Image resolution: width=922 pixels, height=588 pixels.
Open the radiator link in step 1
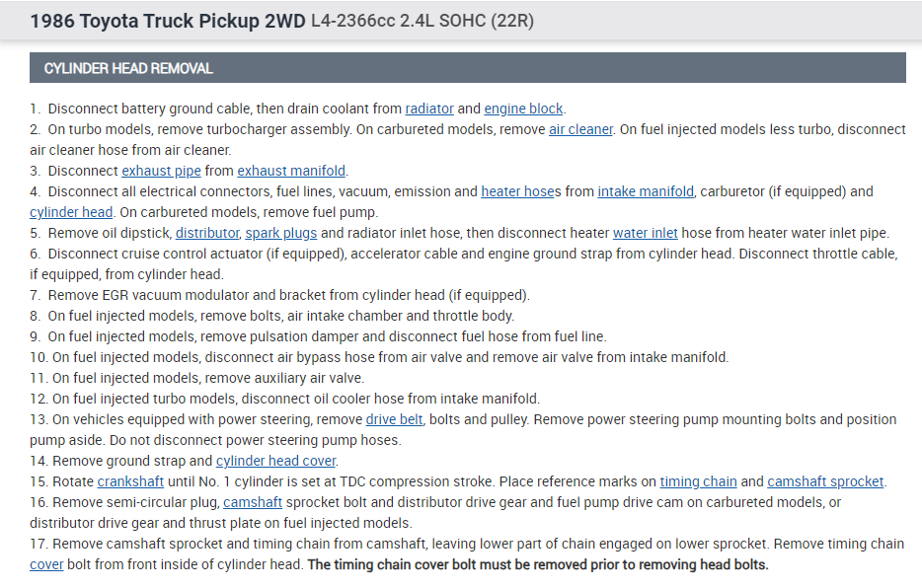click(x=429, y=109)
